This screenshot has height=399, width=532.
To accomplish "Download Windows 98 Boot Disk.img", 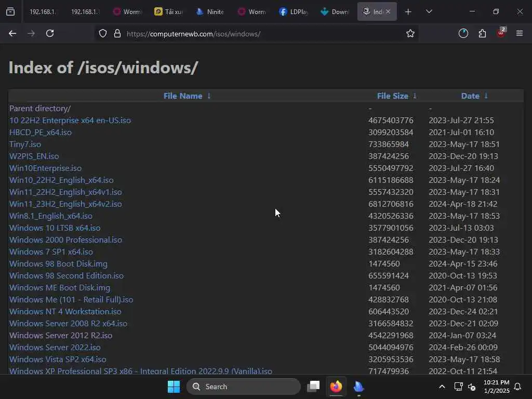I will click(58, 263).
